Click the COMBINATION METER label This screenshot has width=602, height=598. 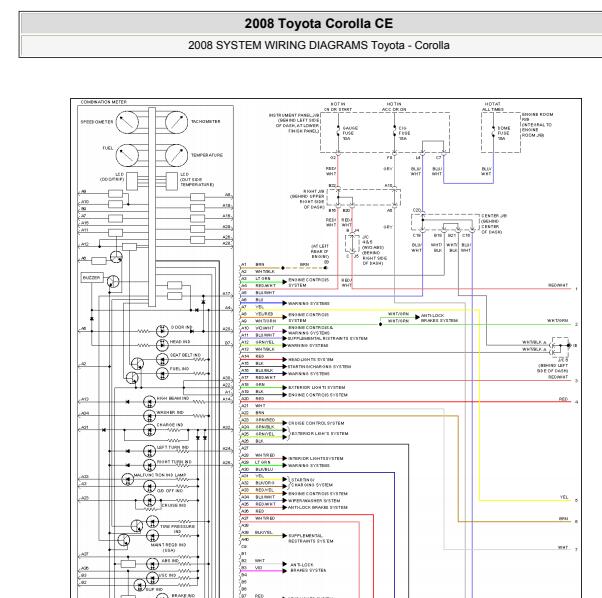[x=104, y=102]
